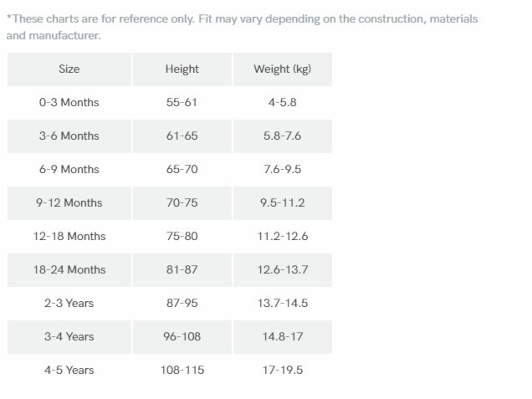Viewport: 532px width, 399px height.
Task: Click the Size column header
Action: click(x=69, y=69)
